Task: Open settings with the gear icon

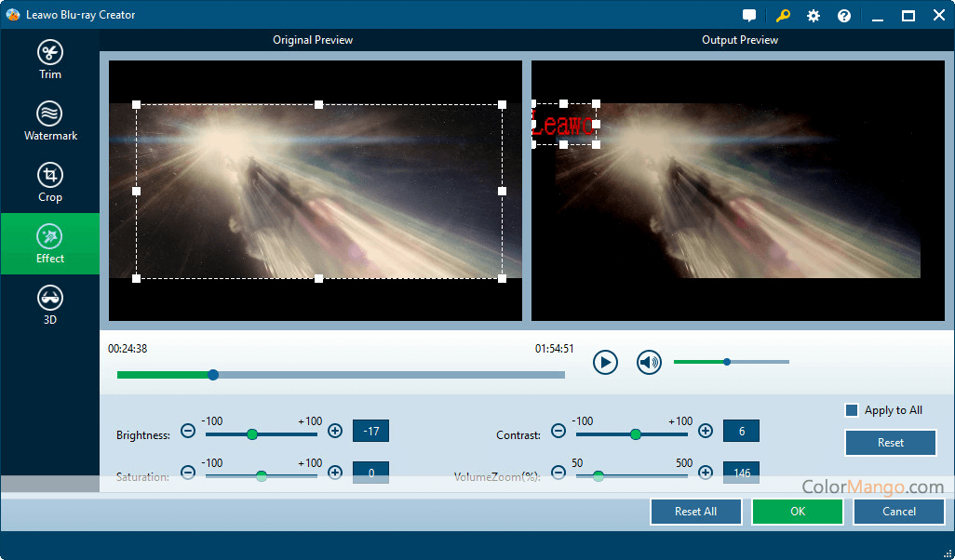Action: pos(814,16)
